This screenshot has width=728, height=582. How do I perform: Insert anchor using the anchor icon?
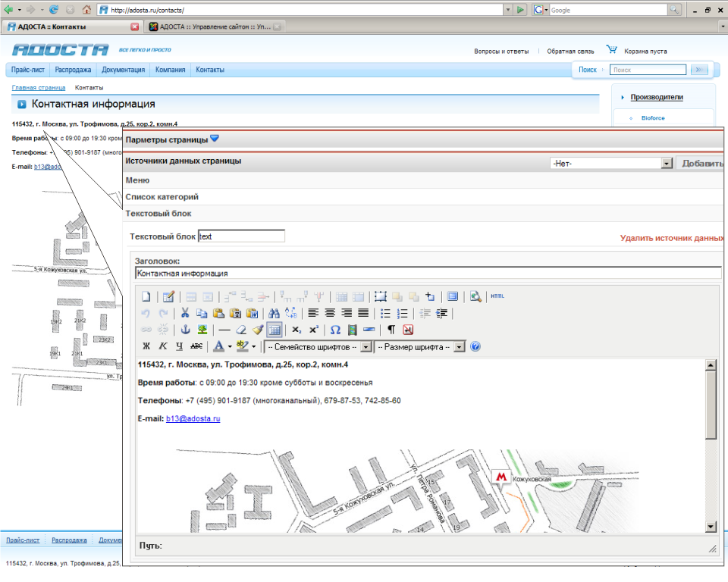click(184, 330)
